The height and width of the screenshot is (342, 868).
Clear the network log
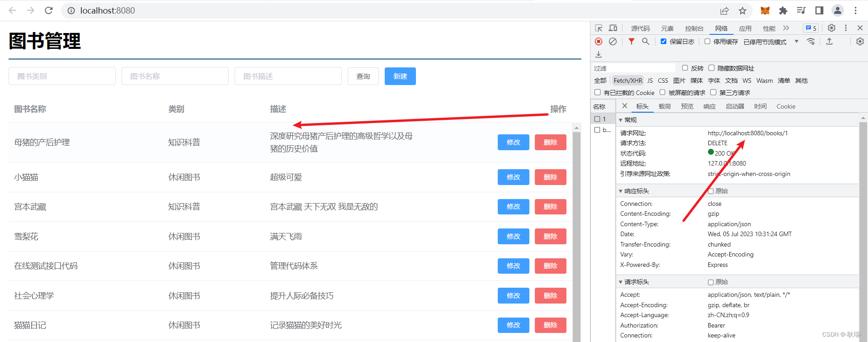pos(613,42)
